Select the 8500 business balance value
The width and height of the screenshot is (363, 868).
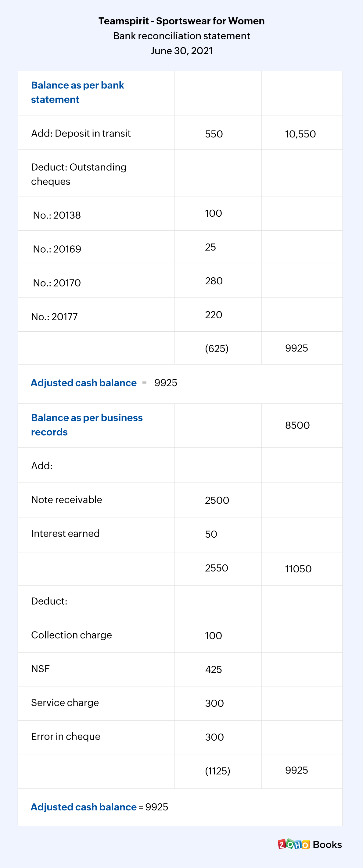click(297, 425)
